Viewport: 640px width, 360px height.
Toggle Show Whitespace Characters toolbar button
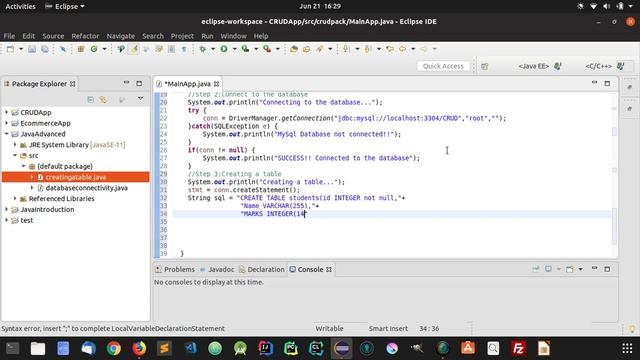pos(184,49)
